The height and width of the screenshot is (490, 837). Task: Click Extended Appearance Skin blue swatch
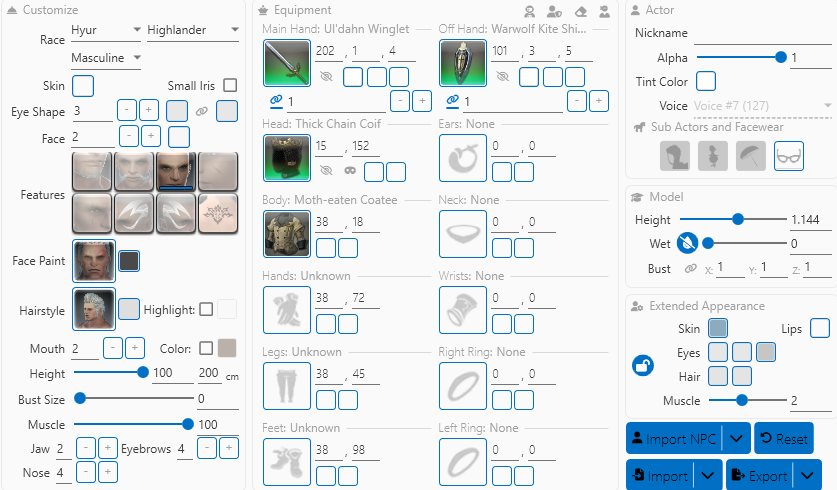[718, 328]
